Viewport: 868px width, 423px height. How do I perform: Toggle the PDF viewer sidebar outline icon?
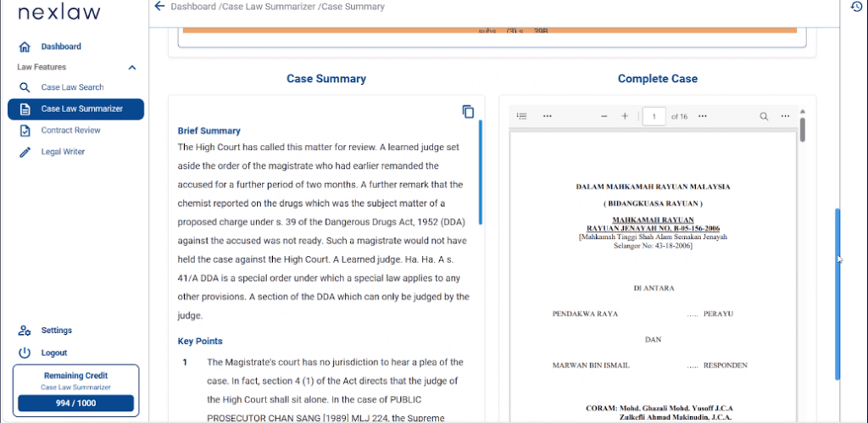tap(521, 116)
